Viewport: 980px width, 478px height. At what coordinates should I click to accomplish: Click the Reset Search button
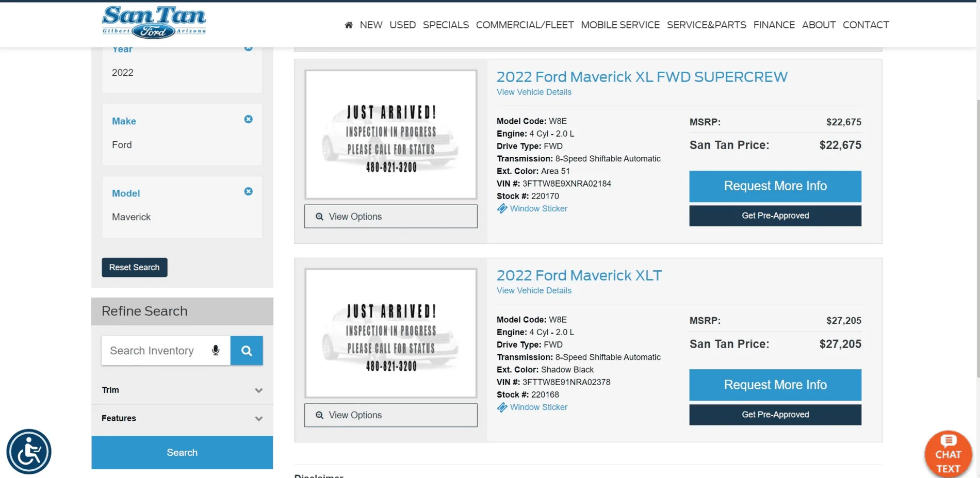(x=135, y=268)
